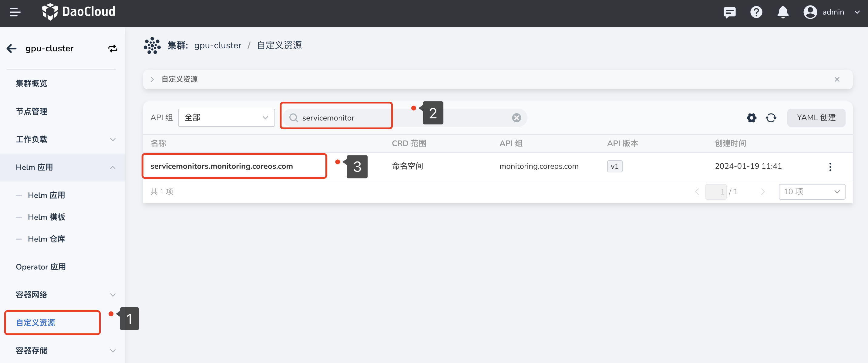This screenshot has width=868, height=363.
Task: Click the help question mark icon
Action: coord(756,12)
